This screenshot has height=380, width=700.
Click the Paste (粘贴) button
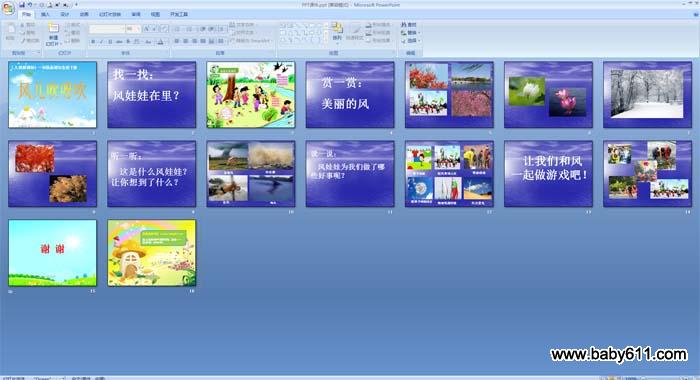pyautogui.click(x=10, y=31)
